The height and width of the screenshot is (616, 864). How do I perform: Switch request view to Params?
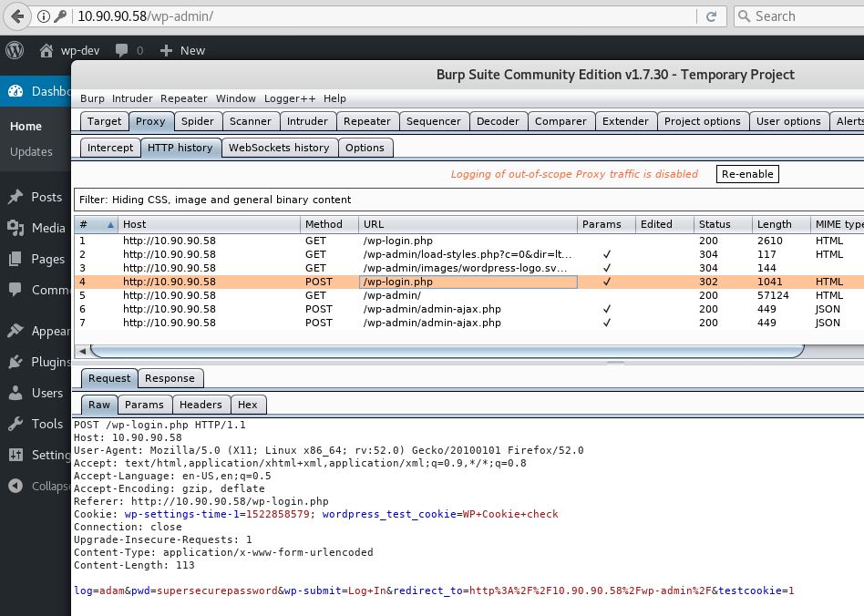click(x=144, y=405)
